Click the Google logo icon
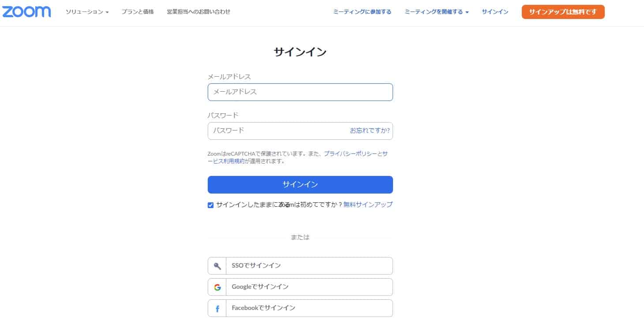The image size is (644, 332). pyautogui.click(x=217, y=287)
